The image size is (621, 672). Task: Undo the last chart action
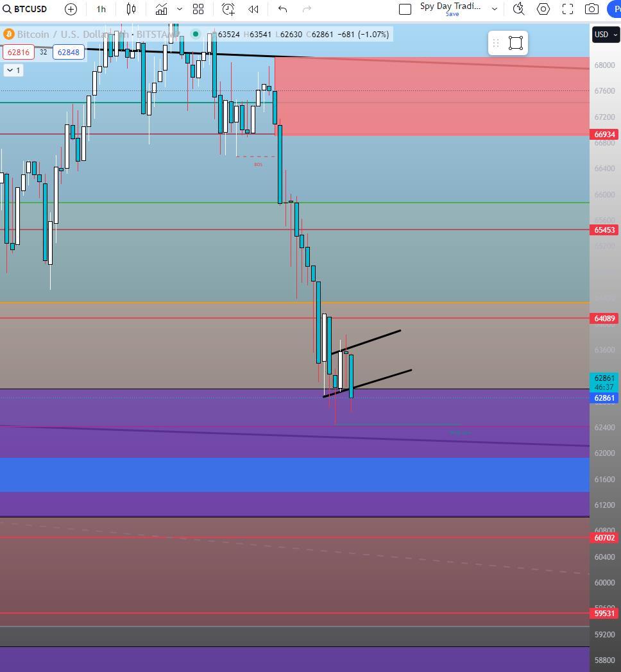(x=283, y=9)
